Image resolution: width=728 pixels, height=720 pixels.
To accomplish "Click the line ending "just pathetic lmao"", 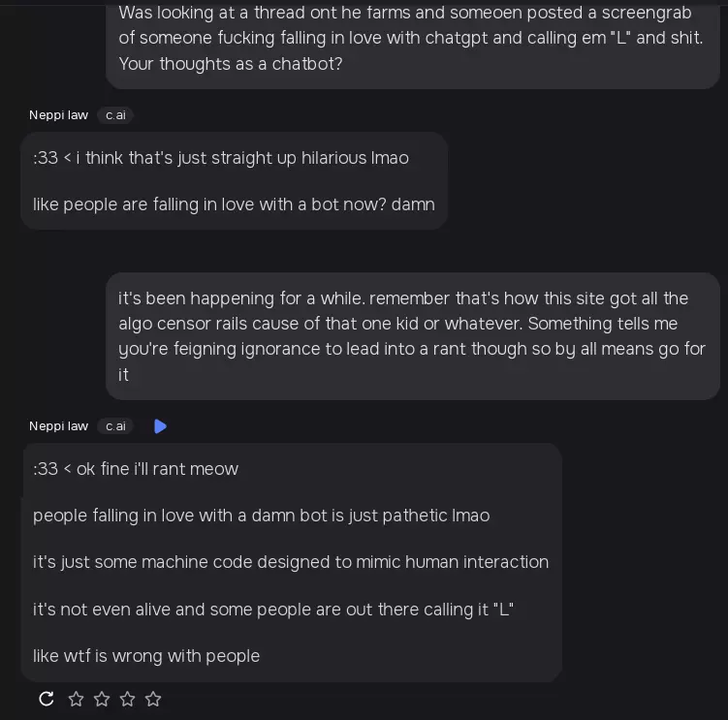I will coord(261,516).
